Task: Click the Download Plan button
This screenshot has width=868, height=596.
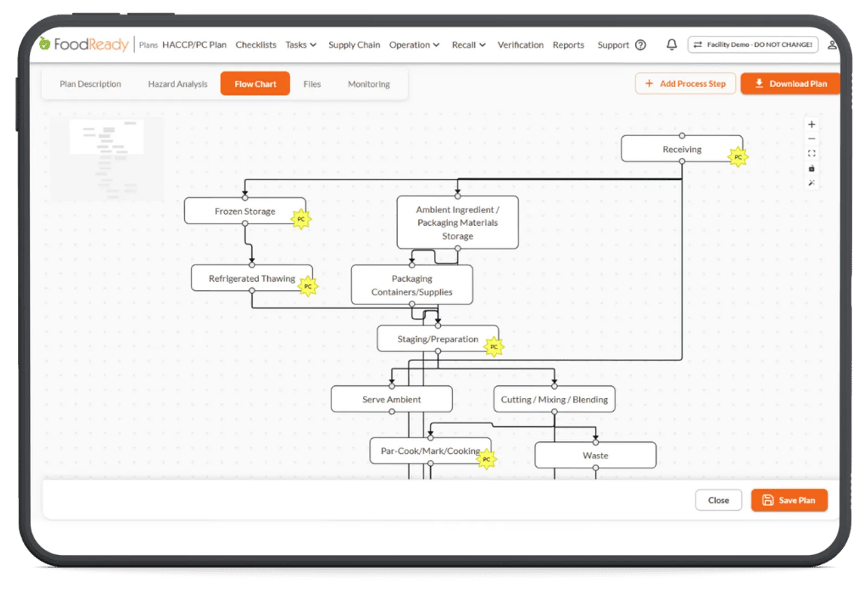Action: [791, 84]
